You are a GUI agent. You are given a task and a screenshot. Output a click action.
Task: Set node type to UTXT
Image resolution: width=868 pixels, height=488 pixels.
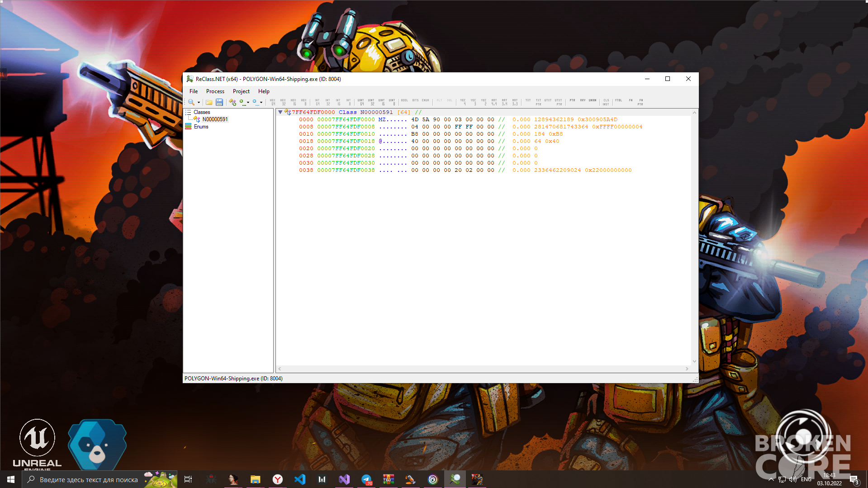click(548, 100)
